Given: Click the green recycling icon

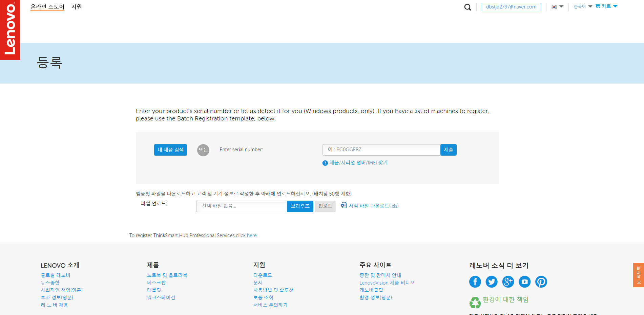Looking at the screenshot, I should (x=475, y=302).
